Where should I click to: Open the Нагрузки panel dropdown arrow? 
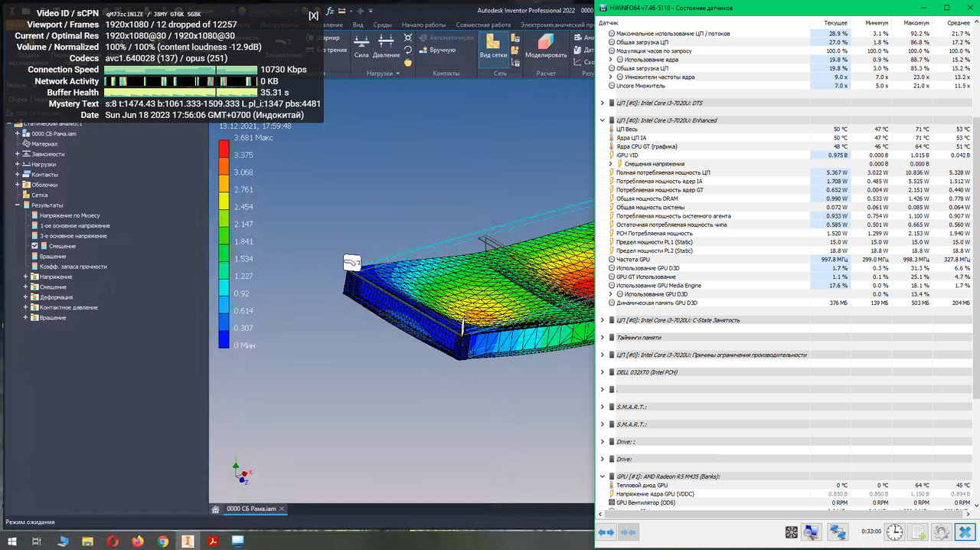tap(398, 74)
